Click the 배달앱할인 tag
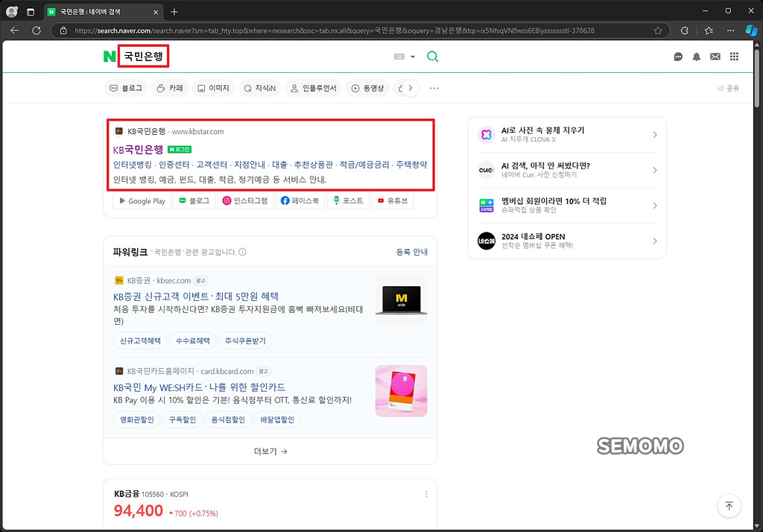This screenshot has height=532, width=763. [x=277, y=419]
